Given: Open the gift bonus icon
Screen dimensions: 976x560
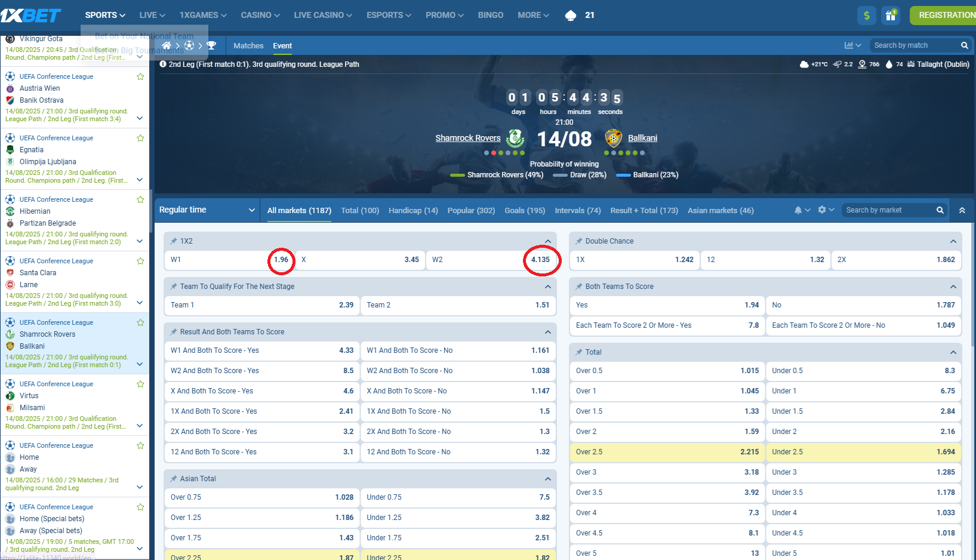Looking at the screenshot, I should (891, 16).
